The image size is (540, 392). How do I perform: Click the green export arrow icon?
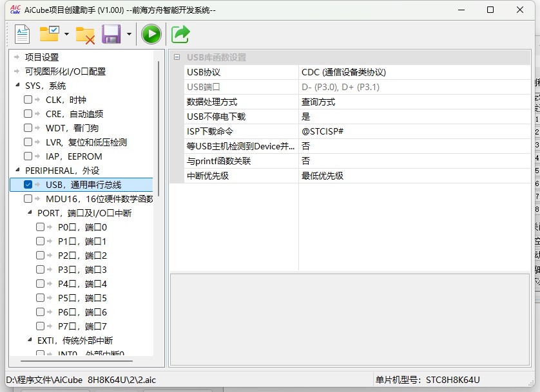point(180,34)
